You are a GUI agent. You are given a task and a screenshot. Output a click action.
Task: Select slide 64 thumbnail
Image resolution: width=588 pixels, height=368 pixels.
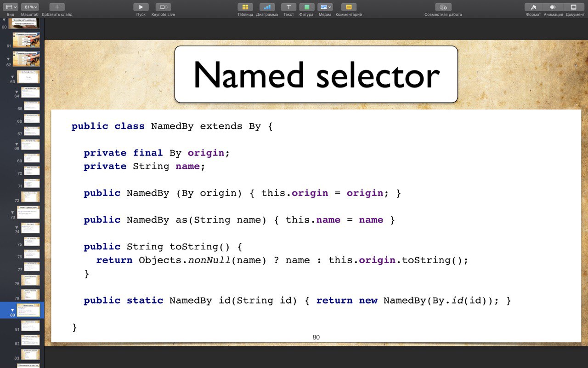[x=30, y=92]
